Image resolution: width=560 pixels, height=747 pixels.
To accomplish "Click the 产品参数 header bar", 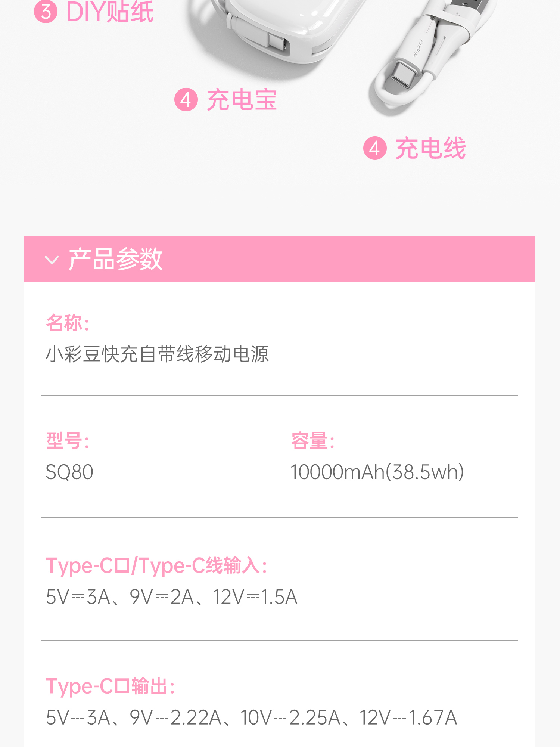I will coord(279,259).
